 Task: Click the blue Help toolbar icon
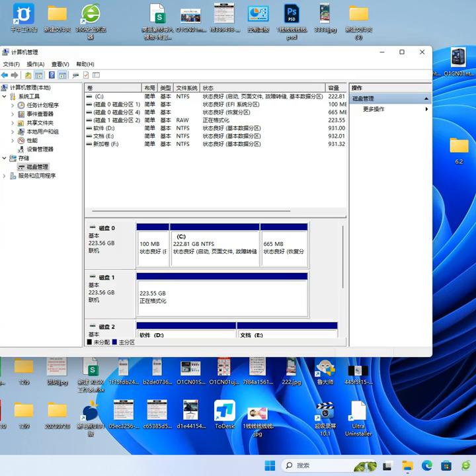coord(52,75)
